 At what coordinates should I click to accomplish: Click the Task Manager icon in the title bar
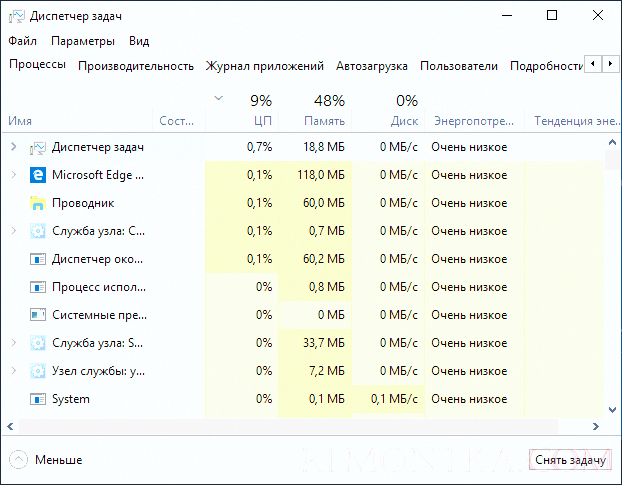[16, 16]
